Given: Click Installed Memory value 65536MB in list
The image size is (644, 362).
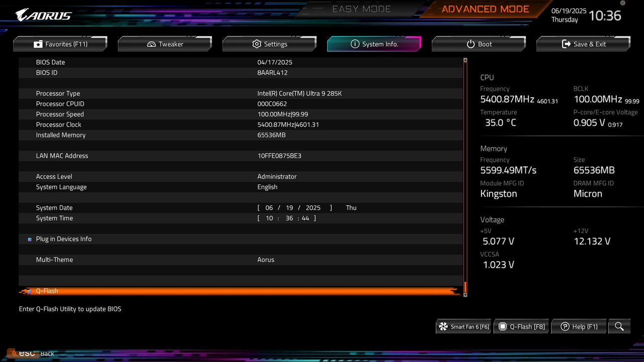Looking at the screenshot, I should point(271,135).
